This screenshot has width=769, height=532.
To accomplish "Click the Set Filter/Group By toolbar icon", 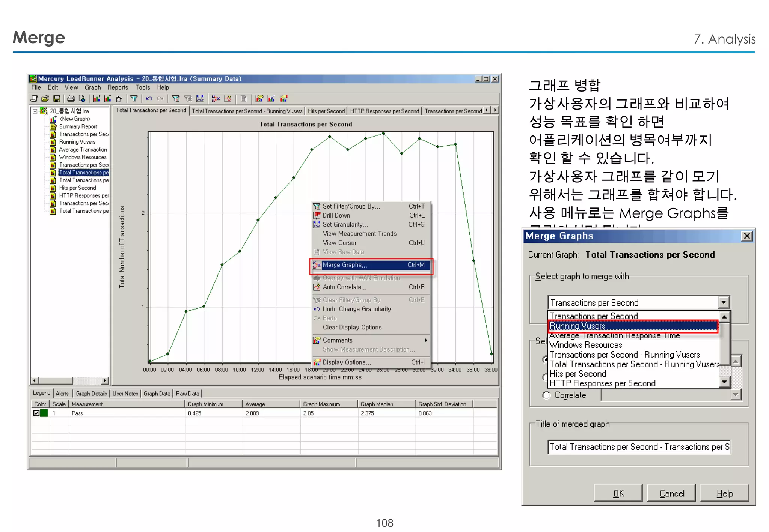I will click(x=176, y=99).
